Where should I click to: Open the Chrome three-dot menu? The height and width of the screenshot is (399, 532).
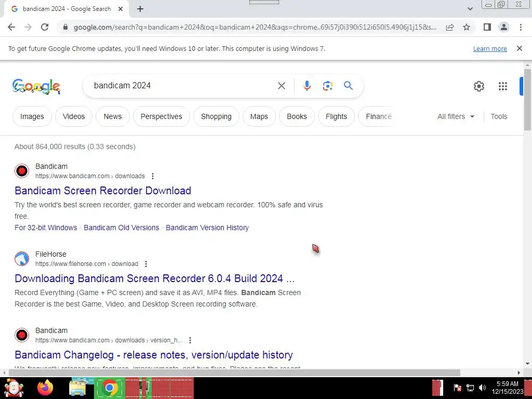pyautogui.click(x=521, y=27)
